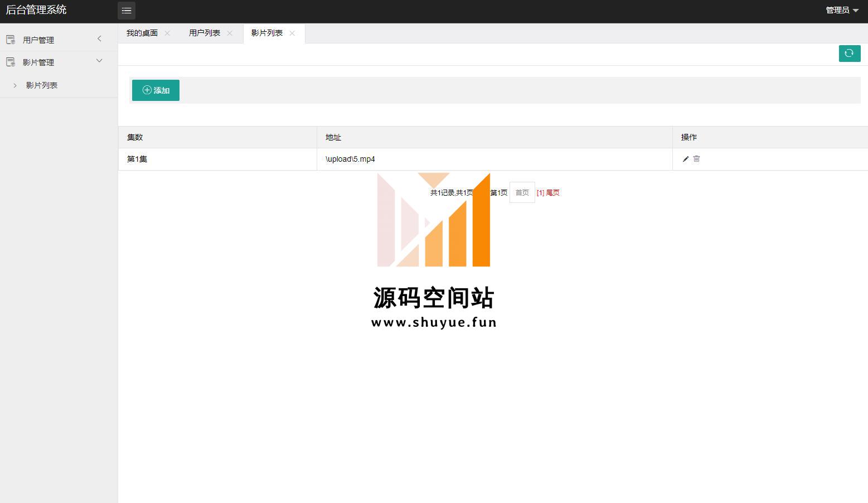868x503 pixels.
Task: Click the \upload\5.mp4 address cell
Action: [494, 159]
